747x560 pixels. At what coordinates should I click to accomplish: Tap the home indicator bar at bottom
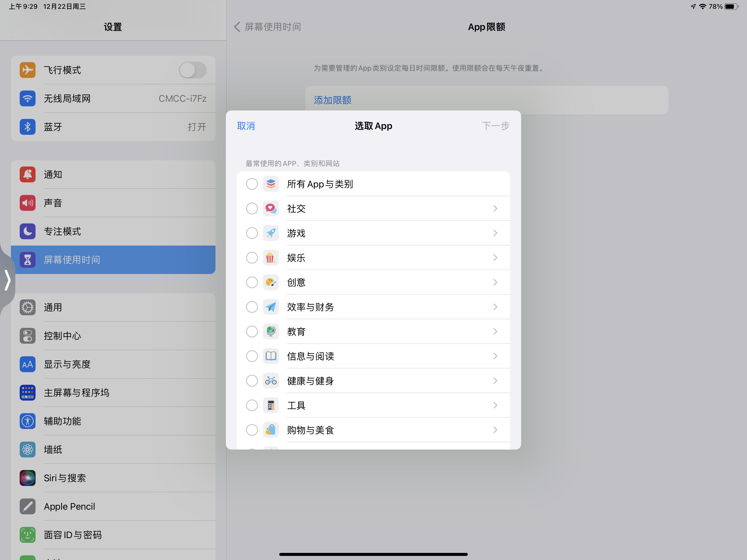tap(373, 551)
